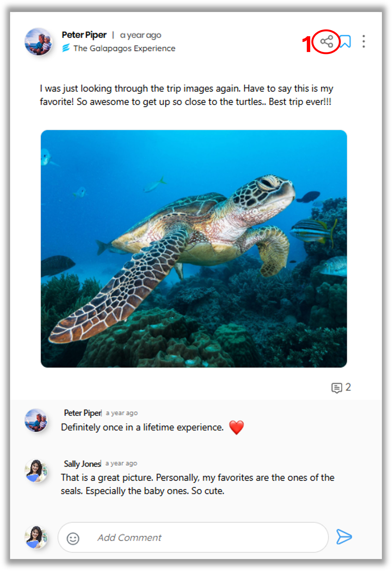The image size is (392, 571).
Task: Click Peter Piper's avatar in post header
Action: tap(38, 42)
